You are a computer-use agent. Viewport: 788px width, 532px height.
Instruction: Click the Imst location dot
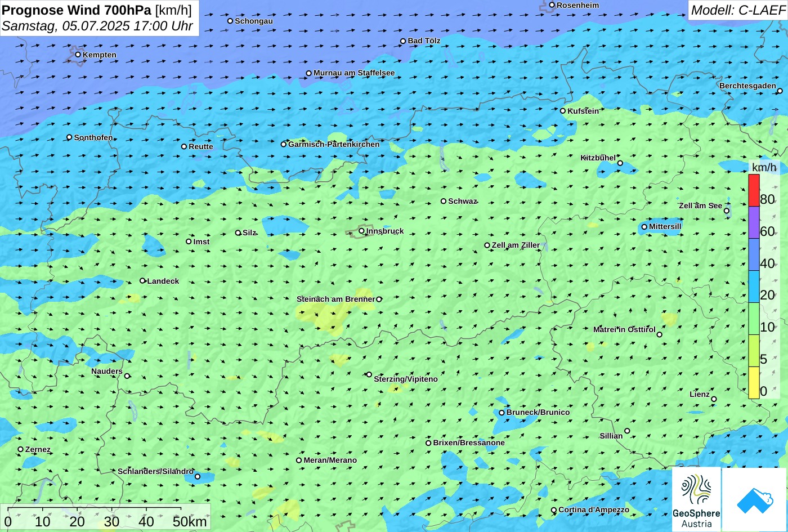click(189, 242)
